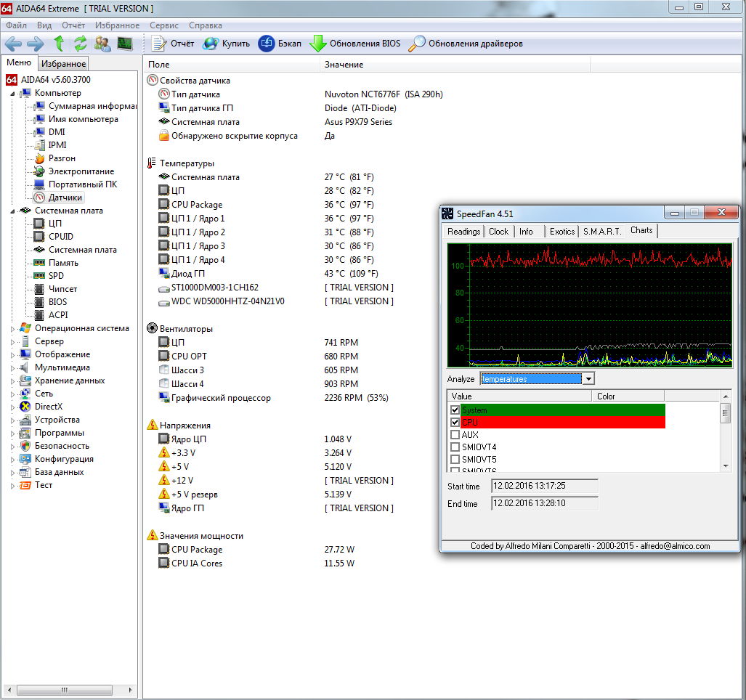746x700 pixels.
Task: Open the BIOS updates download icon
Action: 317,44
